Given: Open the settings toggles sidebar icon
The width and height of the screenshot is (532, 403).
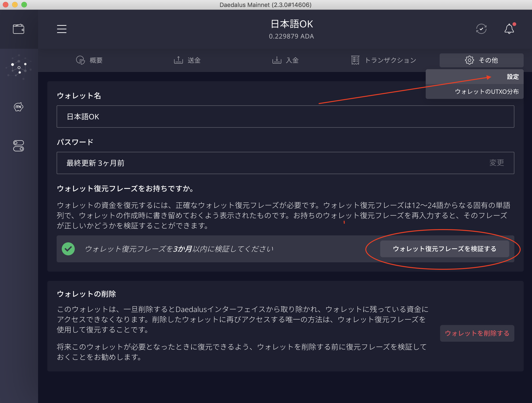Looking at the screenshot, I should [x=19, y=146].
